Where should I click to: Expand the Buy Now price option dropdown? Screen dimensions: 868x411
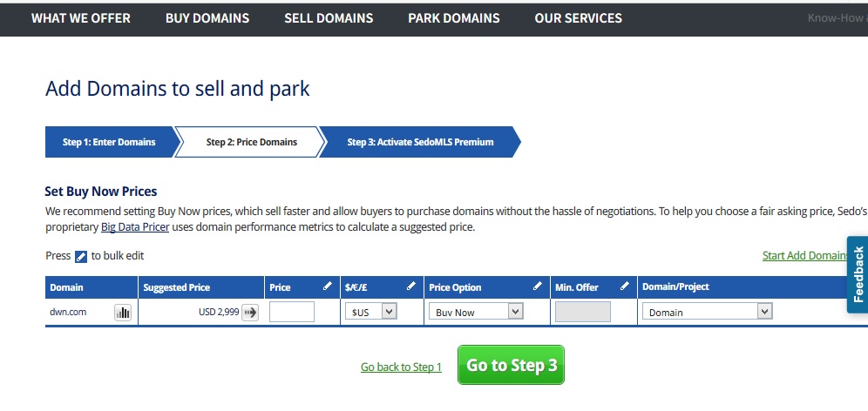click(x=475, y=312)
